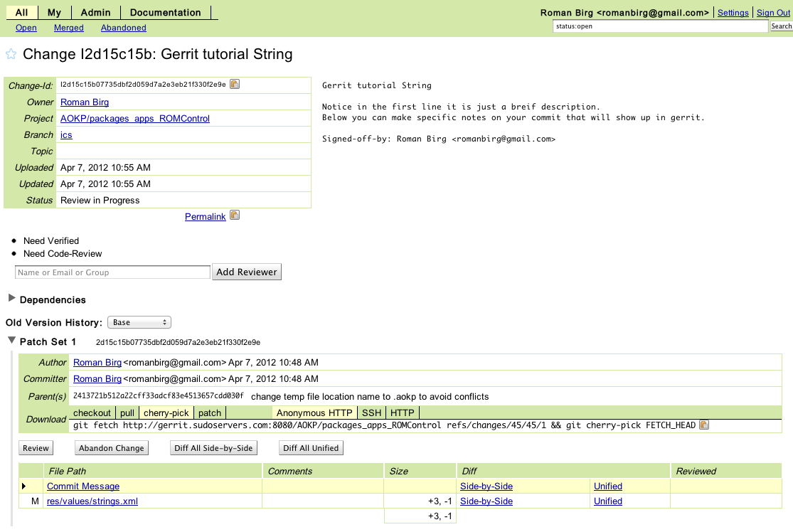
Task: Open the Old Version History dropdown
Action: click(139, 322)
